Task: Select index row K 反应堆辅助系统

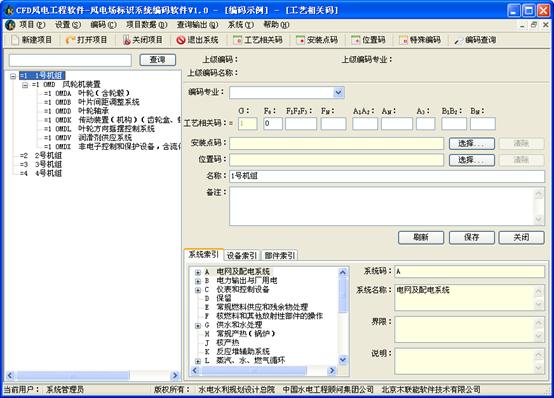Action: coord(237,352)
